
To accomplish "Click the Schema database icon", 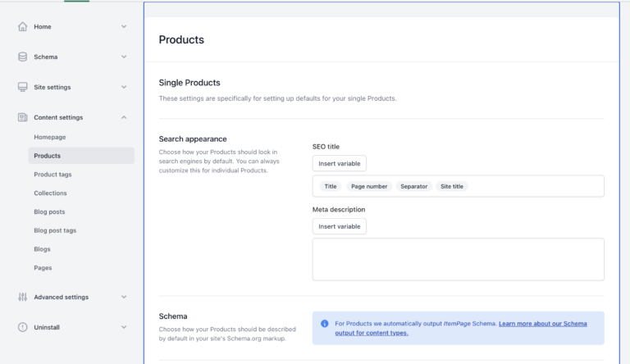I will pyautogui.click(x=22, y=57).
